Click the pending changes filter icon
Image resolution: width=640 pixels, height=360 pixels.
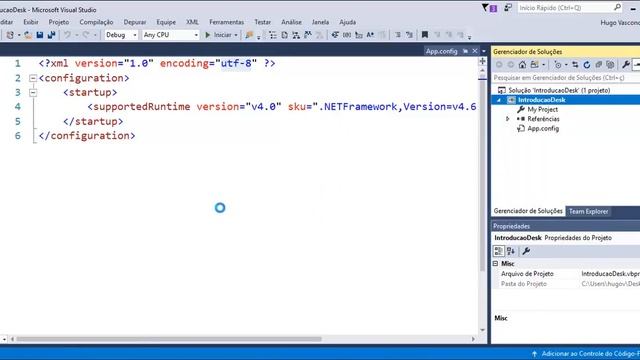(558, 64)
